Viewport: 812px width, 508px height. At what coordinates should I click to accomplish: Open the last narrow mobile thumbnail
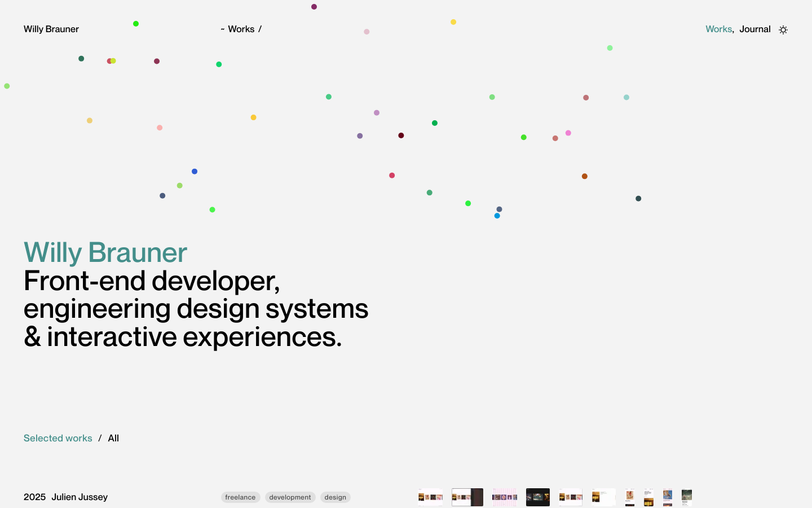click(686, 497)
